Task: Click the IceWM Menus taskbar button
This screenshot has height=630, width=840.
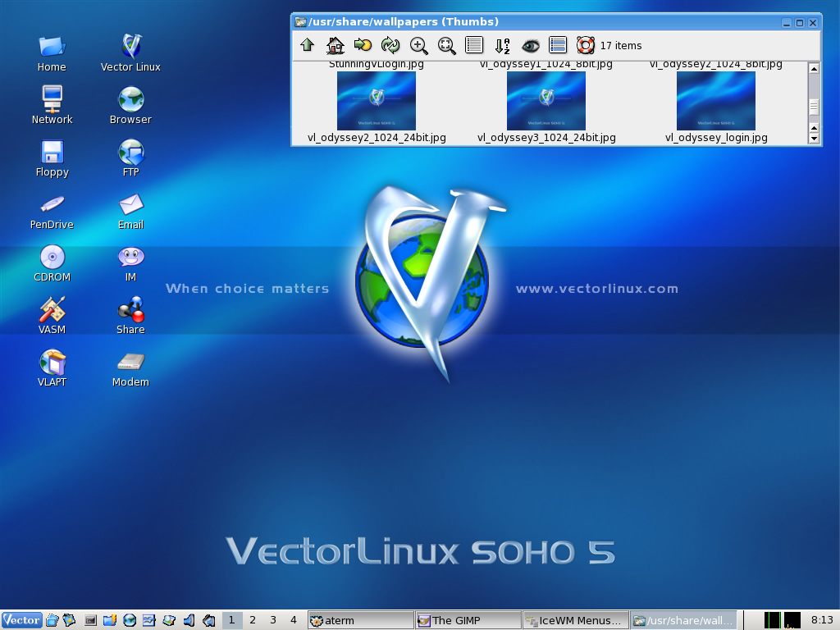Action: (x=576, y=620)
